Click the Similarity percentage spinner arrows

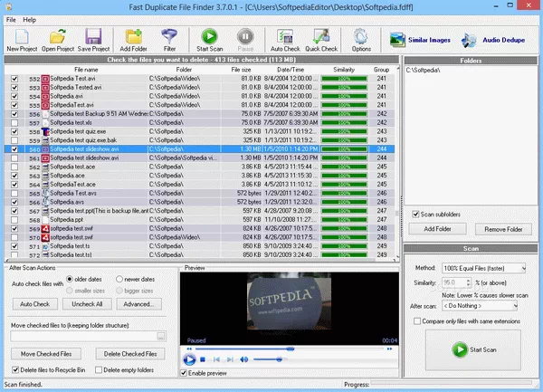(x=468, y=282)
